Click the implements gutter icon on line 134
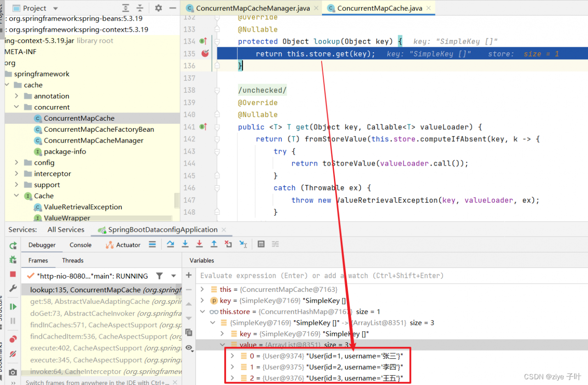Viewport: 588px width, 385px height. tap(204, 41)
